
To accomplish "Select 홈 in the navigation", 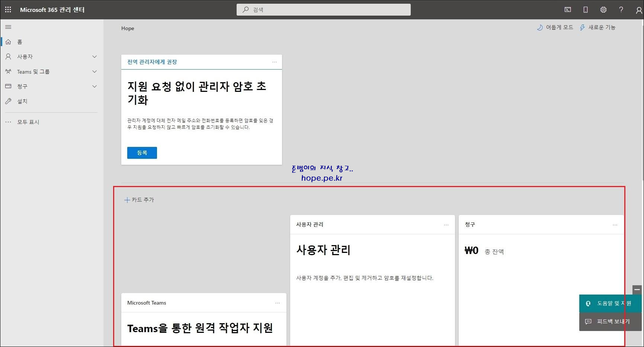I will coord(52,42).
